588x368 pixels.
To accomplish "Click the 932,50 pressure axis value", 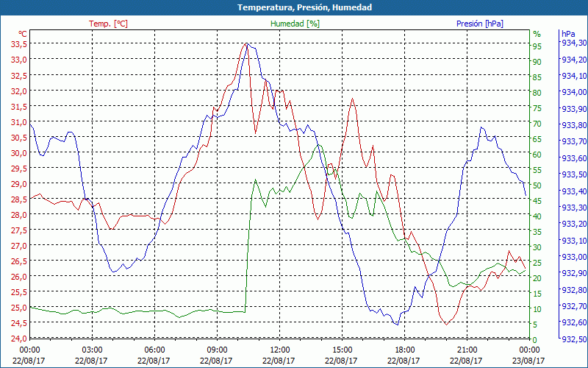I will coord(574,339).
